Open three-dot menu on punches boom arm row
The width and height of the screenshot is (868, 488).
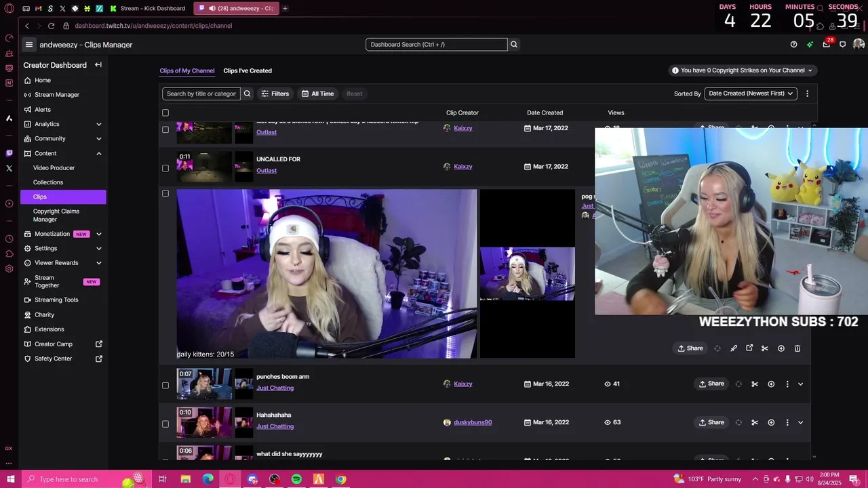tap(787, 384)
